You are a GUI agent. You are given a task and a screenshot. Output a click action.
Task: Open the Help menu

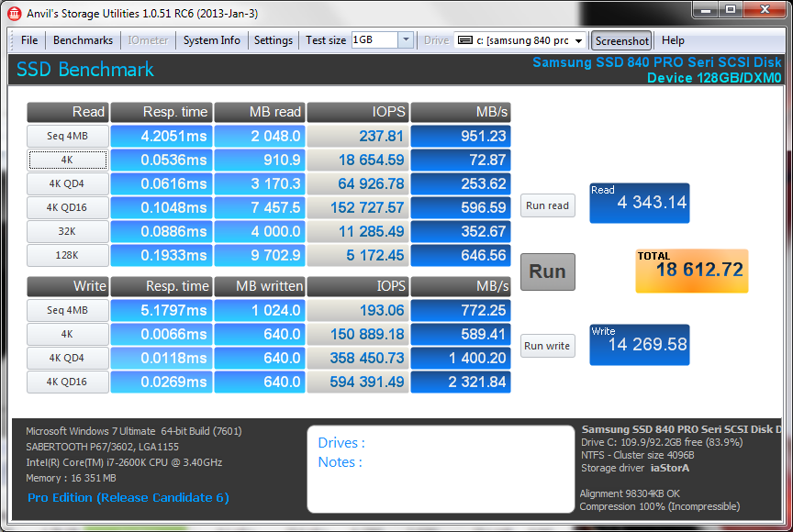[673, 40]
